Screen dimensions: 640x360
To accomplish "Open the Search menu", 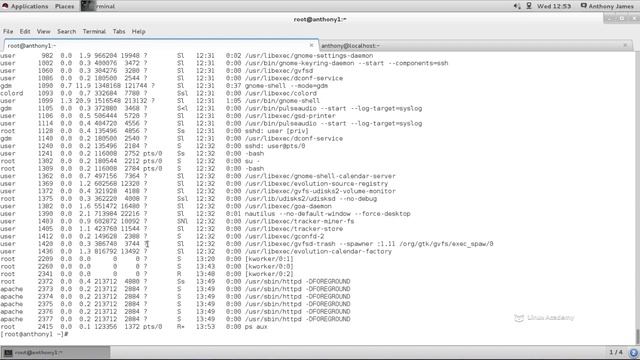I will [x=67, y=31].
